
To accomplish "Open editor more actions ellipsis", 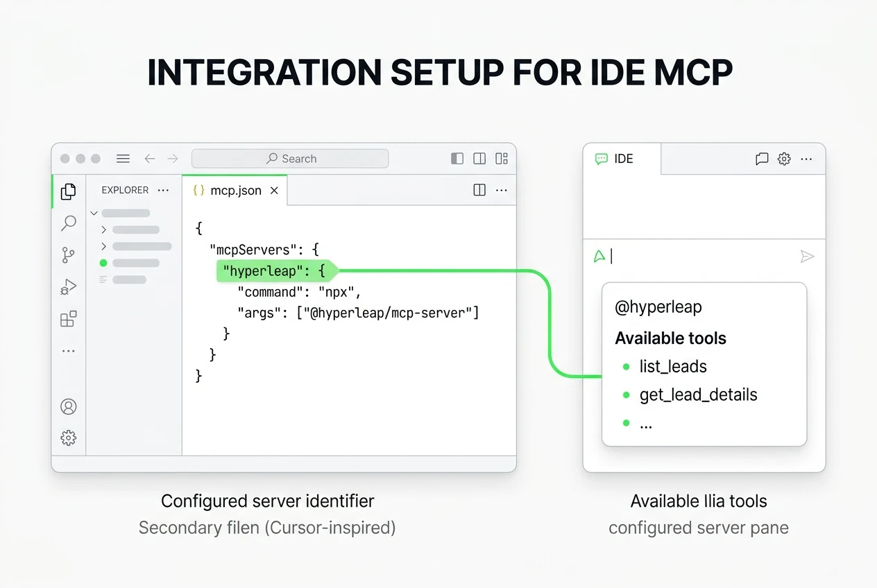I will 502,190.
